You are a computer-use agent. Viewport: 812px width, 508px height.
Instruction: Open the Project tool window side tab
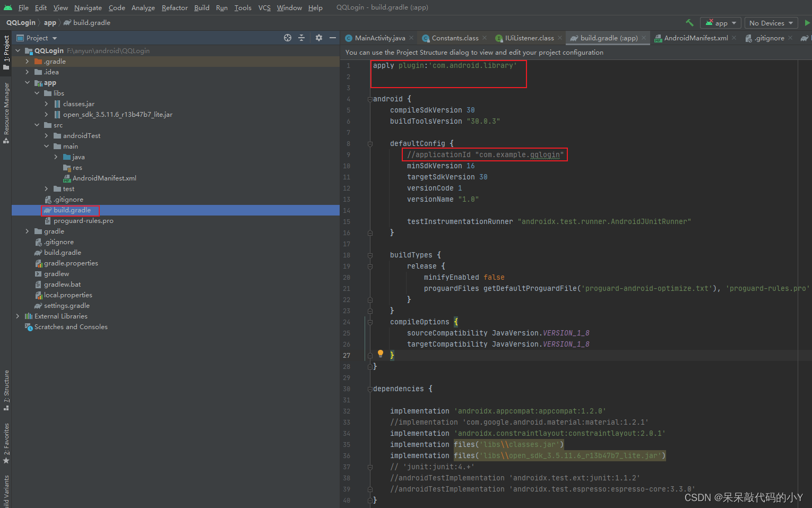6,53
